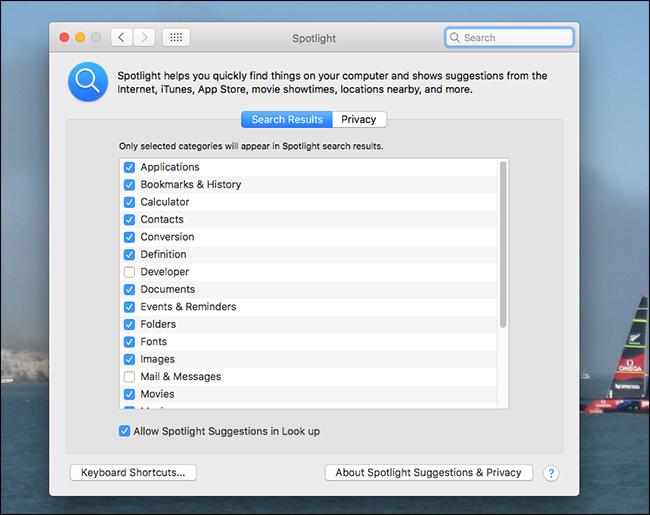Select the Conversion row label
The width and height of the screenshot is (650, 515).
(x=167, y=237)
